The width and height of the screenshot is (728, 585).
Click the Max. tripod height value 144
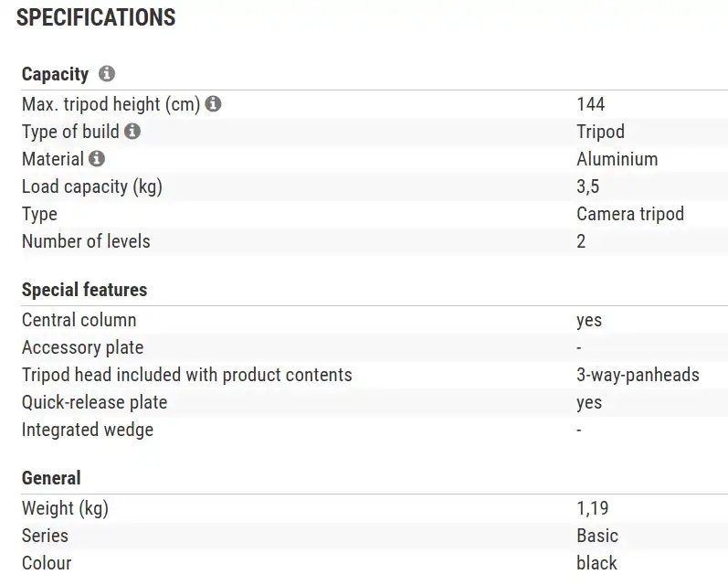pyautogui.click(x=591, y=104)
